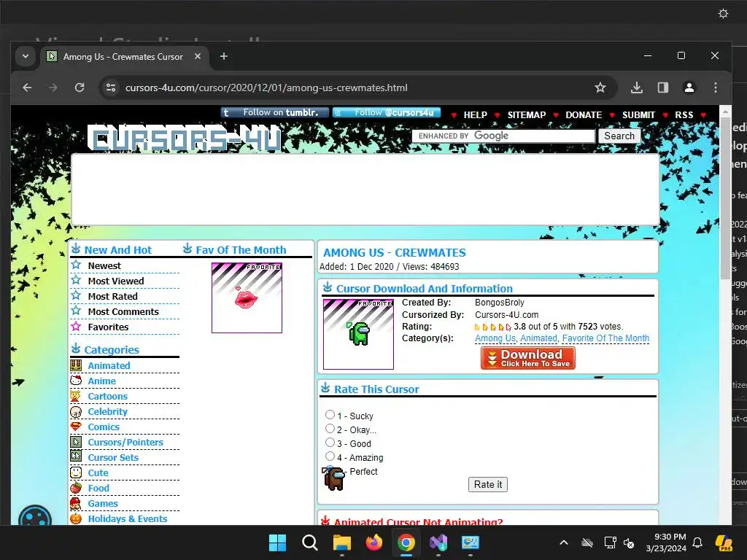This screenshot has height=560, width=747.
Task: Click the Google custom search field
Action: [503, 136]
